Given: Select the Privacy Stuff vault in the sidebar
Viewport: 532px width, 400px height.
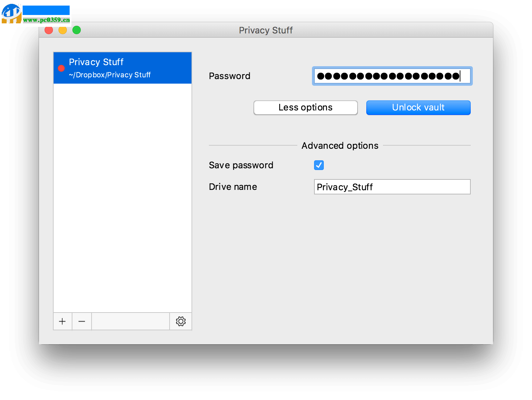Looking at the screenshot, I should point(122,68).
